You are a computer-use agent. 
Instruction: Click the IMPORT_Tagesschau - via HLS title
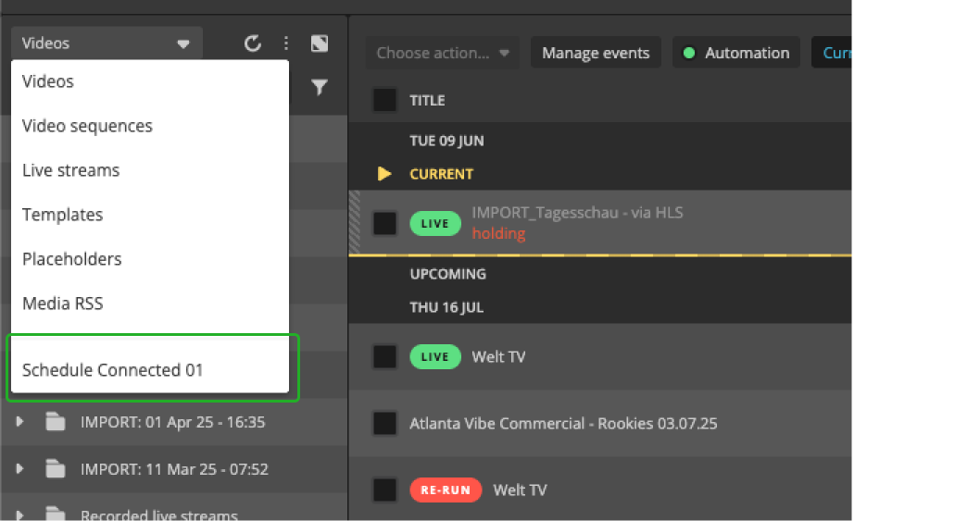(x=577, y=213)
